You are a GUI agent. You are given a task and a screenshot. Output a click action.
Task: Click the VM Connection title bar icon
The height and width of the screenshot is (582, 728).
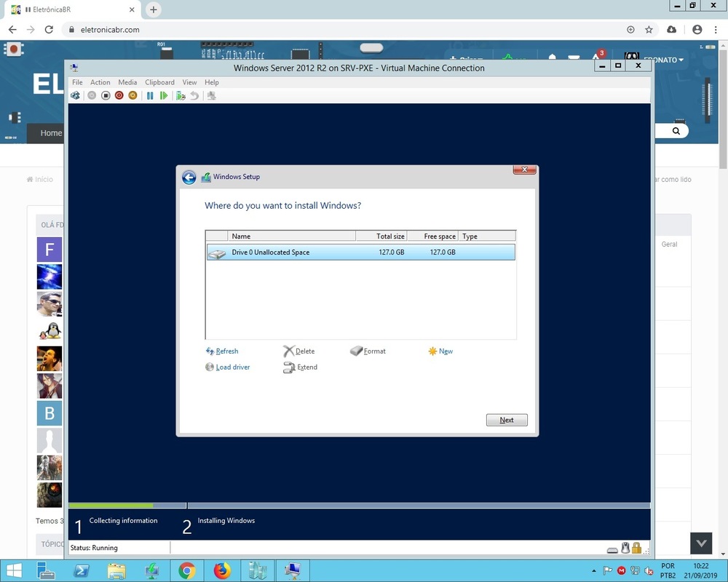(74, 68)
